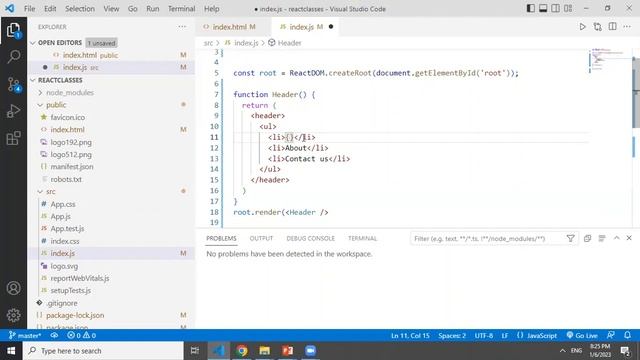Toggle the bottom panel layout icon

click(543, 8)
